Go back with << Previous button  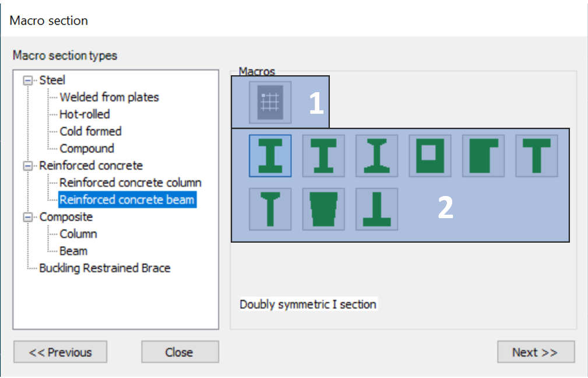[61, 352]
